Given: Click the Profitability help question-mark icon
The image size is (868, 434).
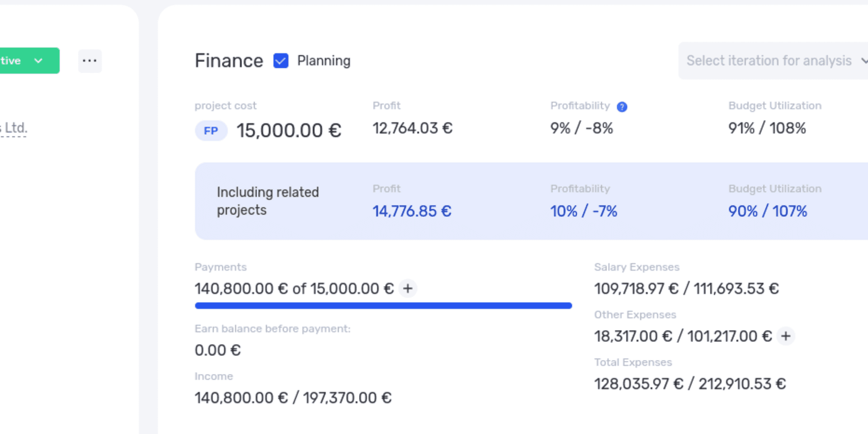Looking at the screenshot, I should pos(622,107).
